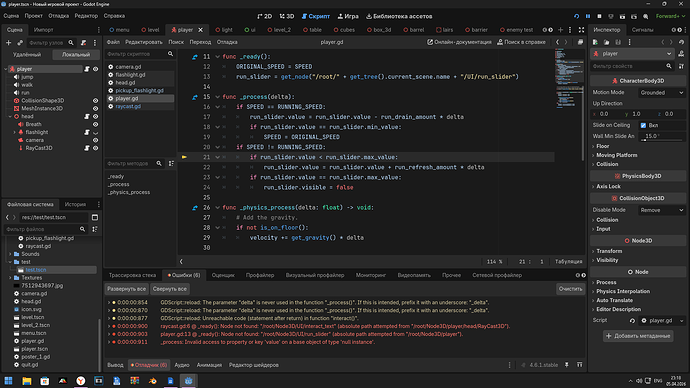
Task: Open script icon next to RayCast3D node
Action: [87, 148]
